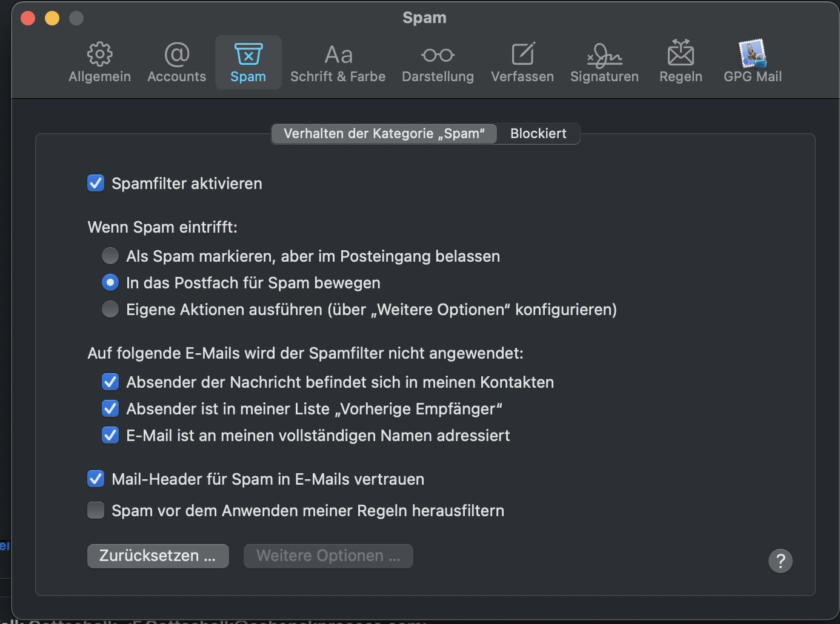
Task: Select the Verhalten der Kategorie Spam tab
Action: click(384, 133)
